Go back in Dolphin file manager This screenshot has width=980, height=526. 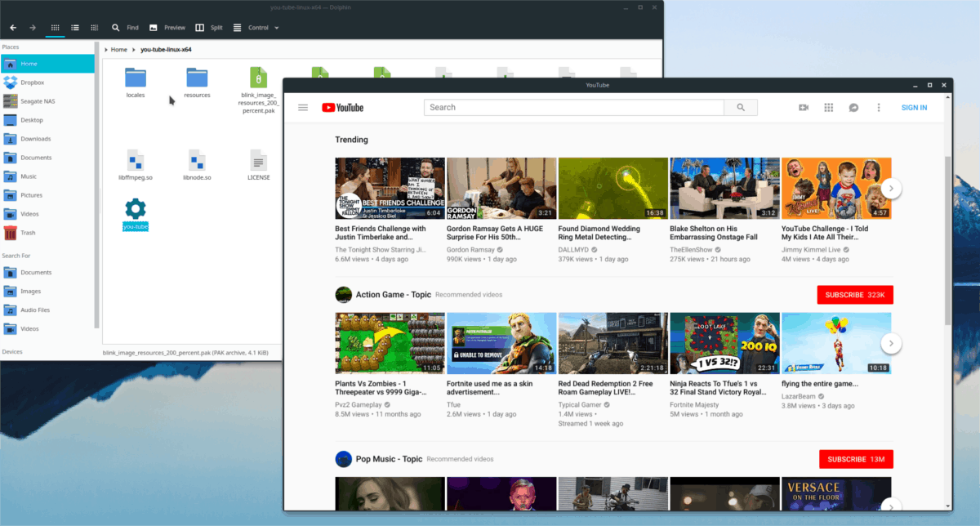click(x=13, y=28)
